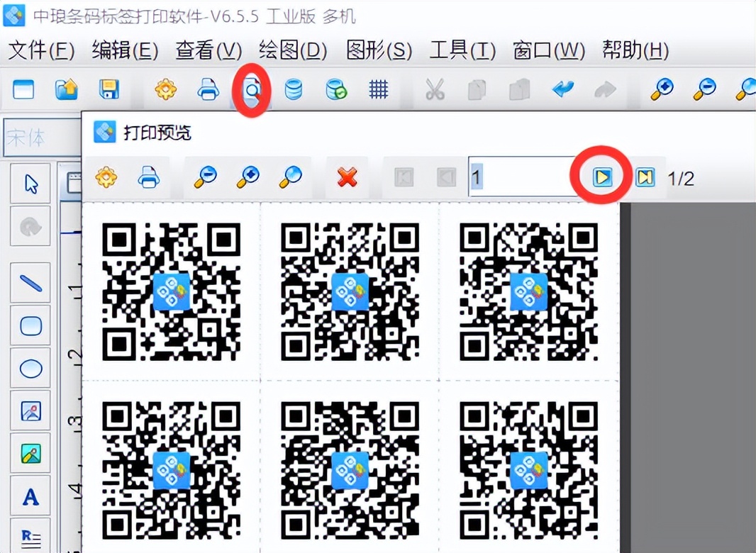Click bottom-middle QR code label
Screen dimensions: 756x553
click(x=350, y=471)
